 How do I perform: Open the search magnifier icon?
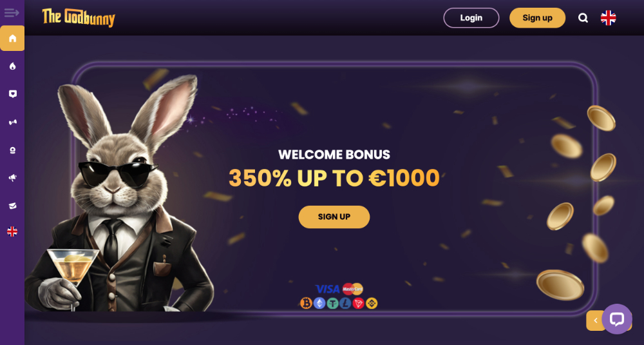click(x=583, y=18)
